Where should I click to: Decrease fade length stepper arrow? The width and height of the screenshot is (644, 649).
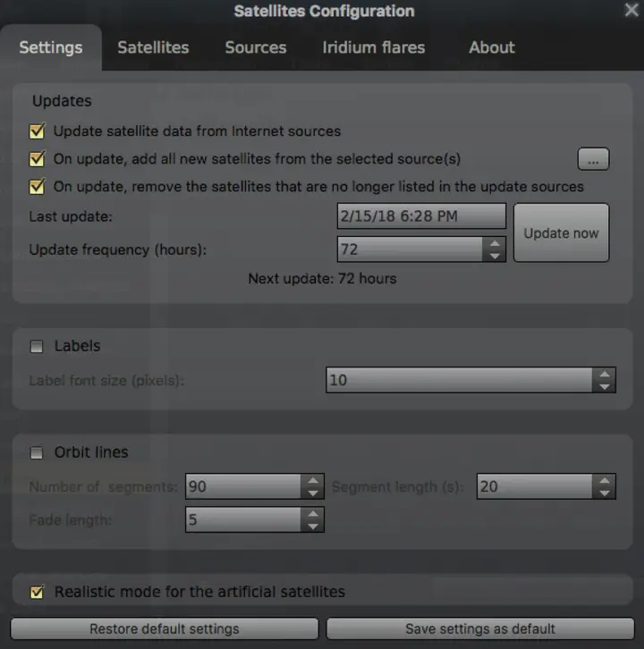coord(313,526)
